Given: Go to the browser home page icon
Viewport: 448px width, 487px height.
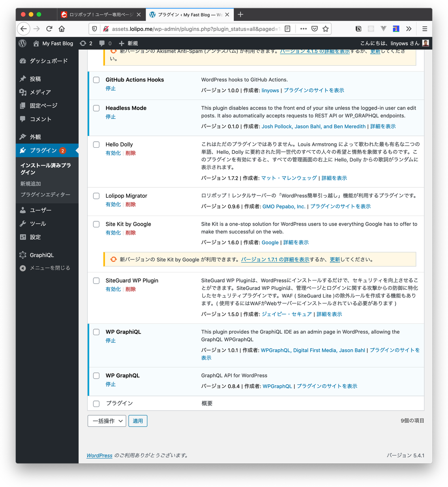Looking at the screenshot, I should 62,29.
